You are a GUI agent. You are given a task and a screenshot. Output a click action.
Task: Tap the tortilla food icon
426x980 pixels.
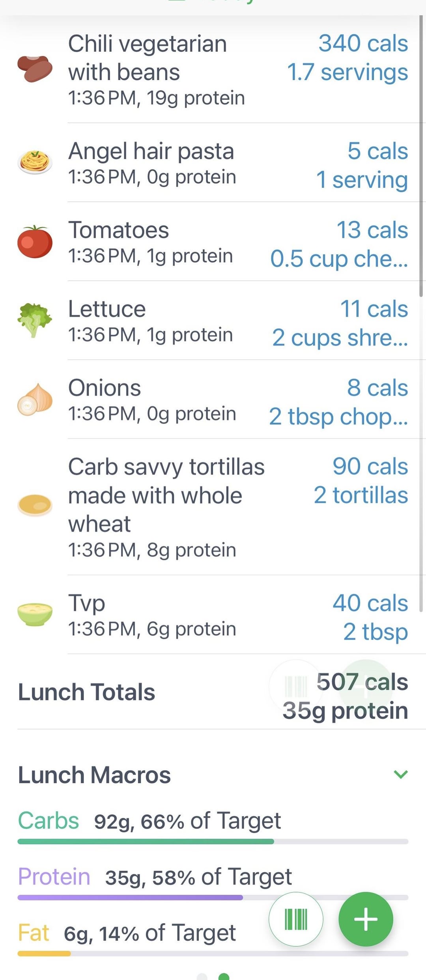click(35, 505)
